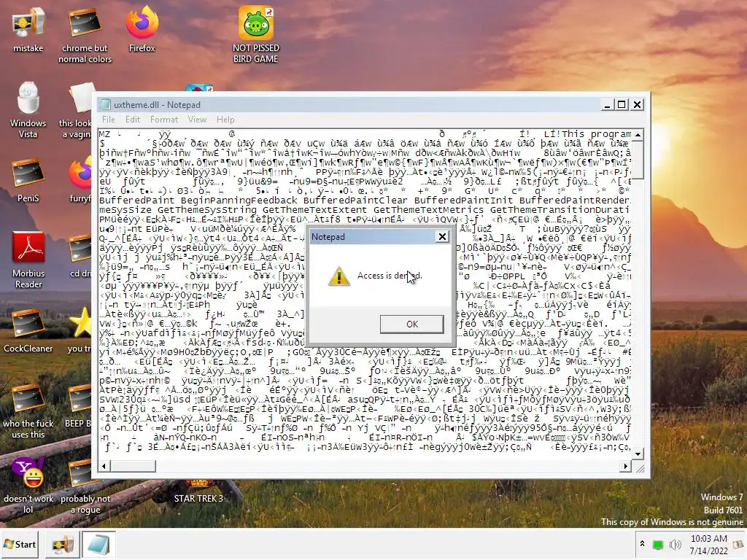Launch Firefox from the desktop
The image size is (747, 560).
142,29
